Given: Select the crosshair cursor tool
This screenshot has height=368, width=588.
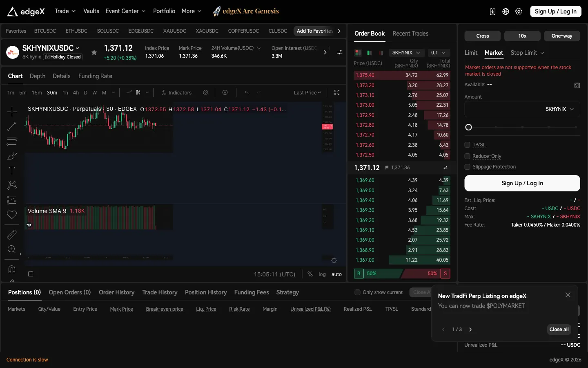Looking at the screenshot, I should pos(12,111).
